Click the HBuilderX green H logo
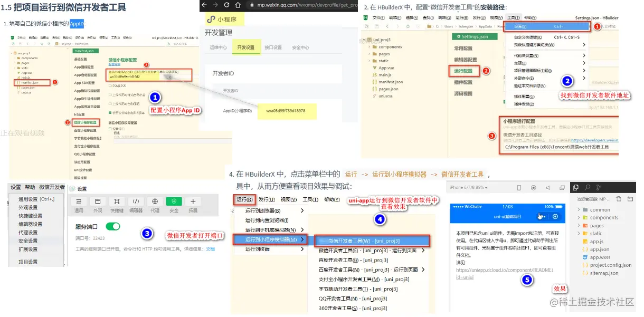This screenshot has width=644, height=317. pos(365,17)
